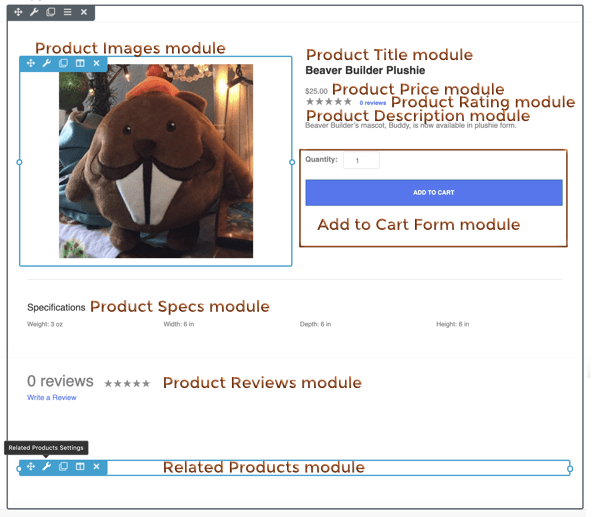The width and height of the screenshot is (600, 517).
Task: Remove the Related Products module with X
Action: (x=96, y=467)
